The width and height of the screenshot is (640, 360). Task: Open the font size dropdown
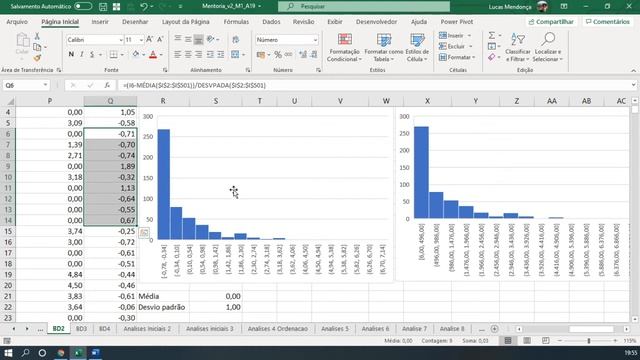tap(141, 40)
